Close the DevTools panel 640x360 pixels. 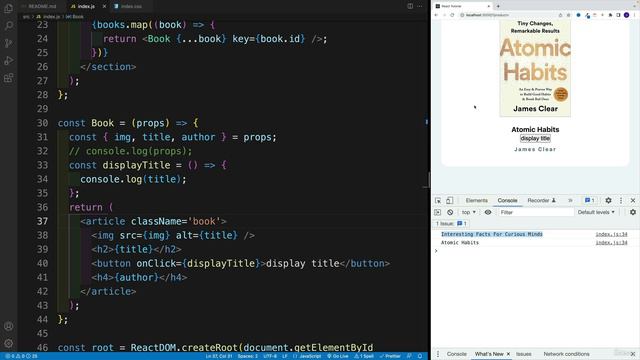click(633, 200)
